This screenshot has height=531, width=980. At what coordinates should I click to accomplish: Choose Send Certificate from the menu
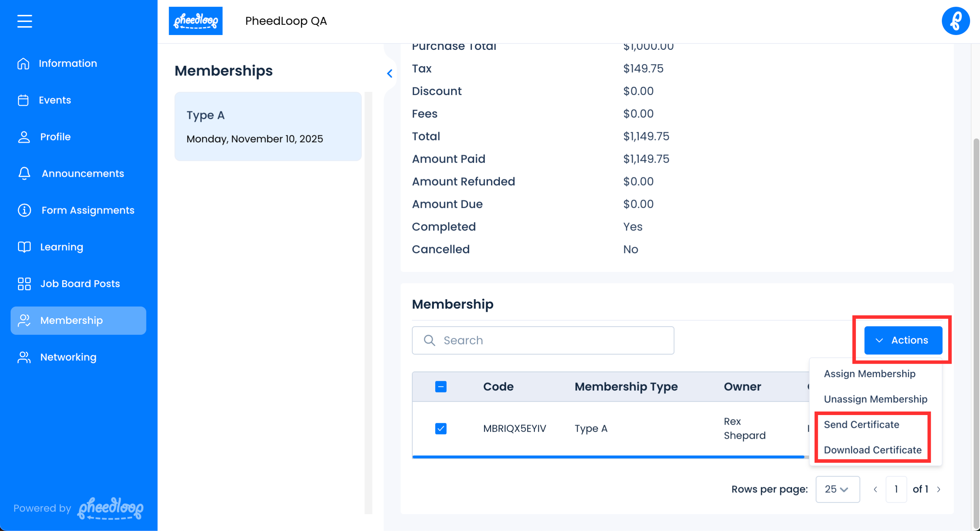pos(861,425)
